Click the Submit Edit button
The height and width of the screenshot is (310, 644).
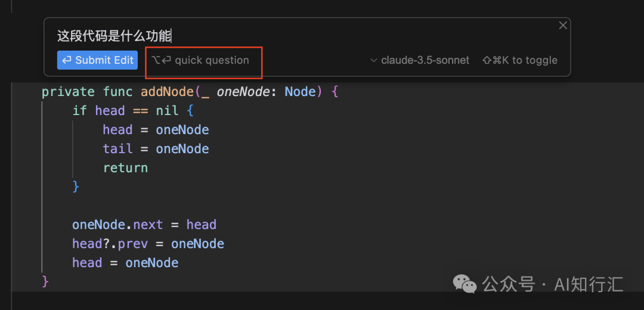tap(97, 60)
